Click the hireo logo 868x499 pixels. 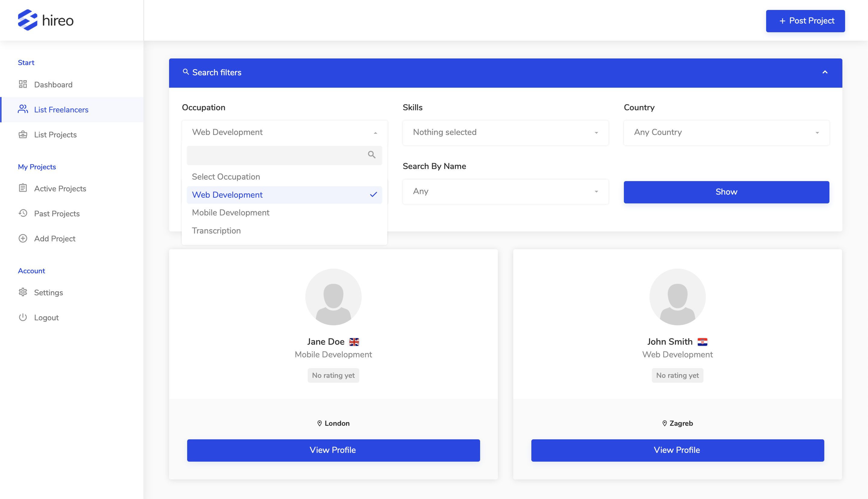tap(46, 20)
